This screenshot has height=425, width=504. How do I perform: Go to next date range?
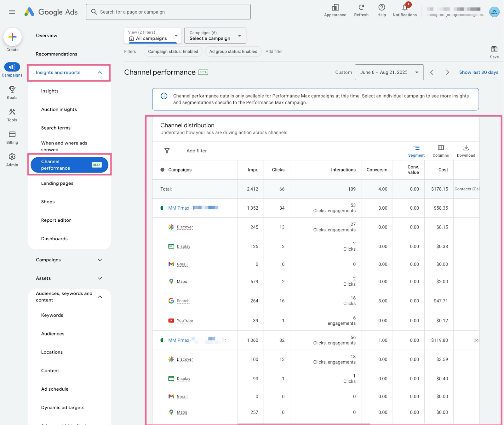[447, 72]
